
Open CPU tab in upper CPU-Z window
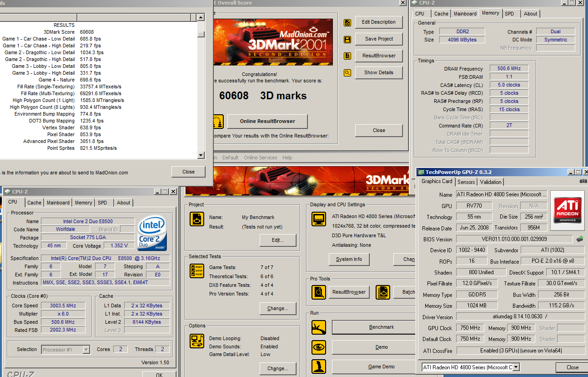click(x=420, y=14)
